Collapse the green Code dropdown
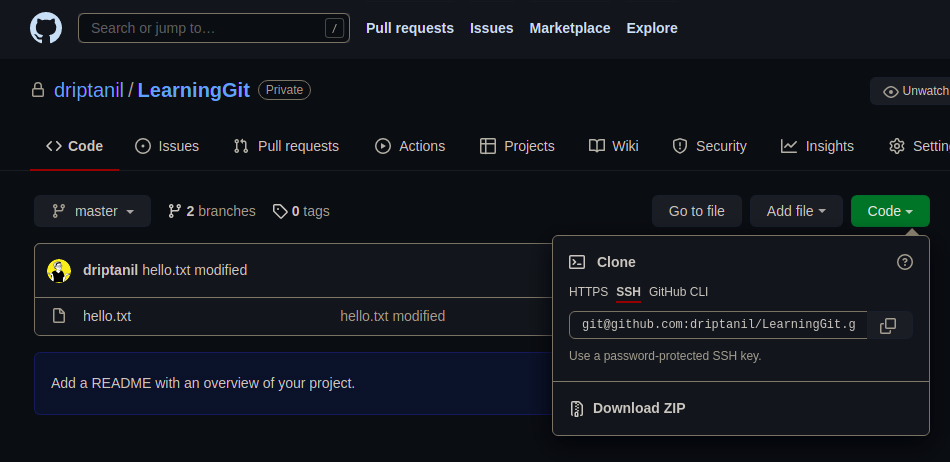950x462 pixels. (x=889, y=211)
